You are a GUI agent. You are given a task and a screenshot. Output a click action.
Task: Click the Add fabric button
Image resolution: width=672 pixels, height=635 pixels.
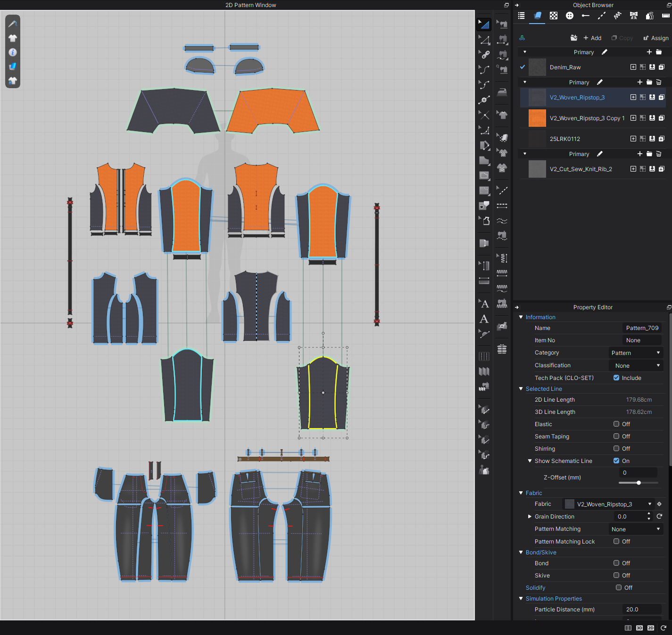click(x=592, y=38)
